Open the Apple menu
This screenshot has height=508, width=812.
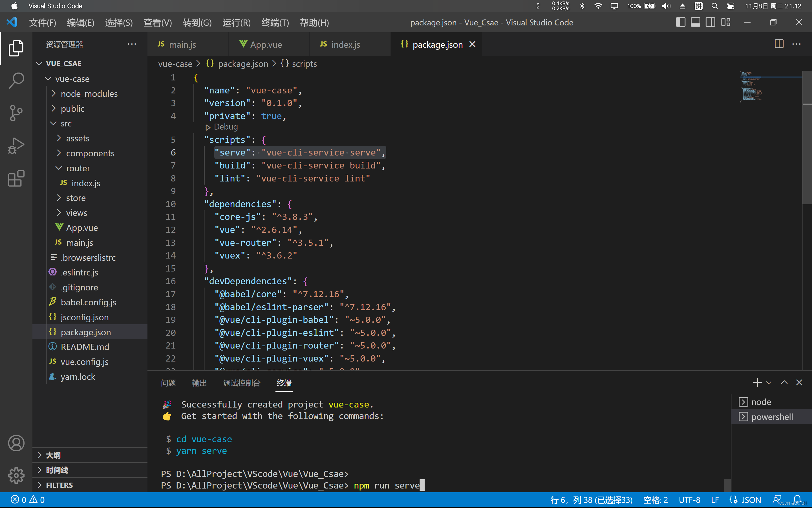click(x=14, y=6)
